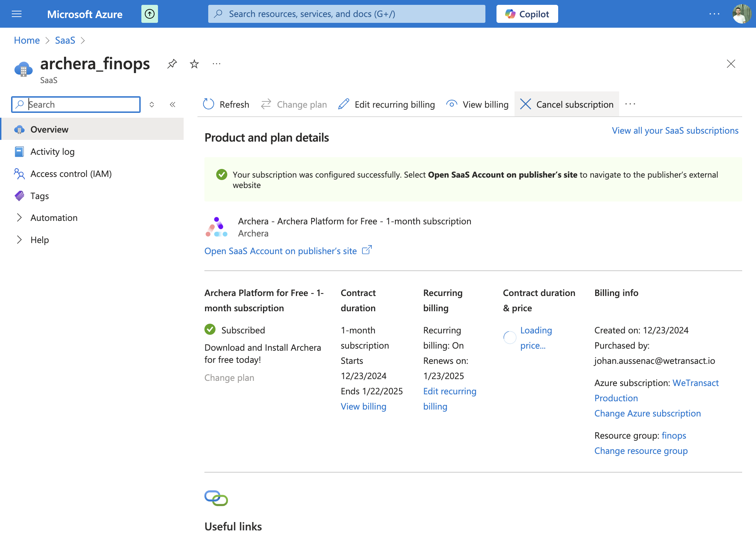The width and height of the screenshot is (756, 538).
Task: Go to SaaS in the breadcrumb
Action: 65,40
